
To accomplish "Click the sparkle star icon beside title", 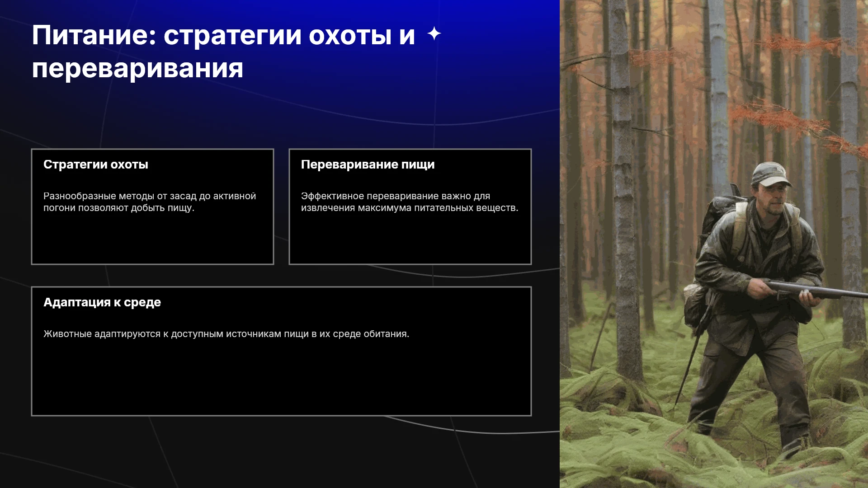I will point(434,33).
